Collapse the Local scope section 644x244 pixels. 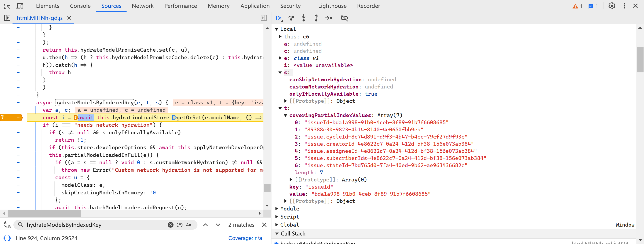pos(277,29)
